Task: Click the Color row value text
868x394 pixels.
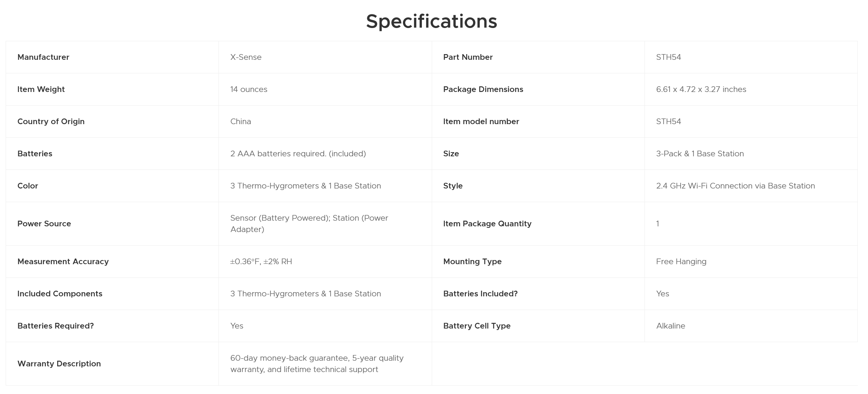Action: point(306,186)
